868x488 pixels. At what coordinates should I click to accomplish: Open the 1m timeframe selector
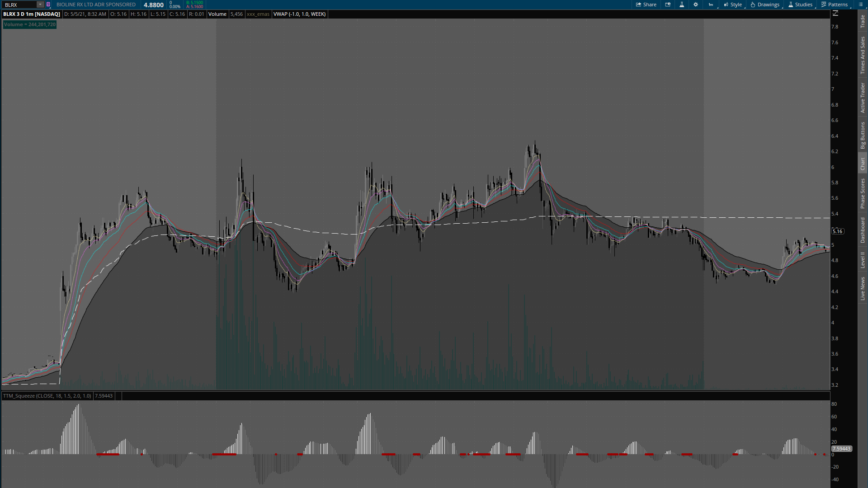[711, 5]
